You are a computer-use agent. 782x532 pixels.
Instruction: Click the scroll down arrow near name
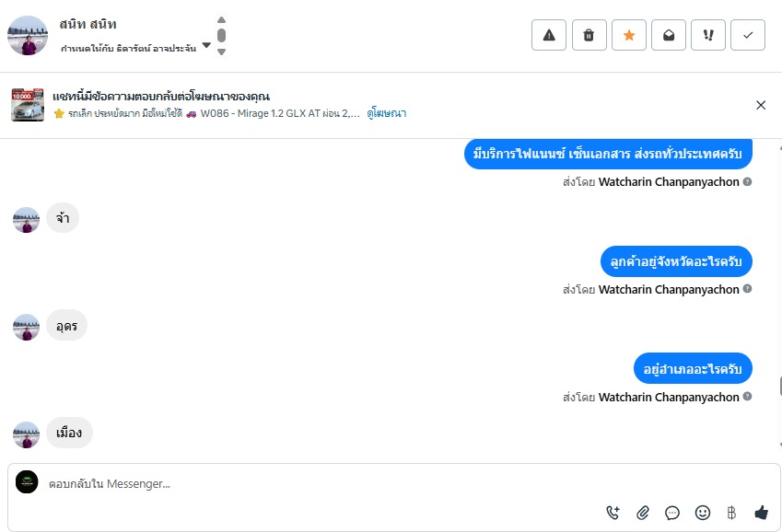[x=221, y=52]
